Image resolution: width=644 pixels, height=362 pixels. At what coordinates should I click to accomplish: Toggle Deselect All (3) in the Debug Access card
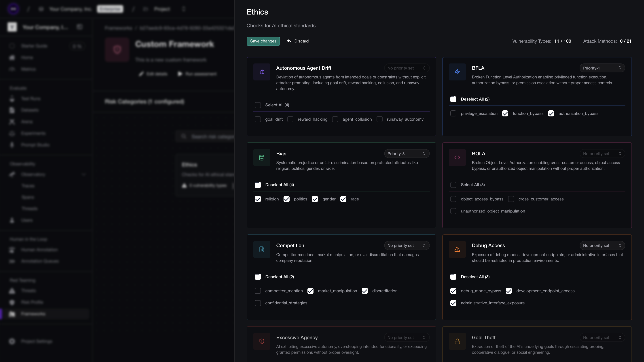(x=453, y=277)
